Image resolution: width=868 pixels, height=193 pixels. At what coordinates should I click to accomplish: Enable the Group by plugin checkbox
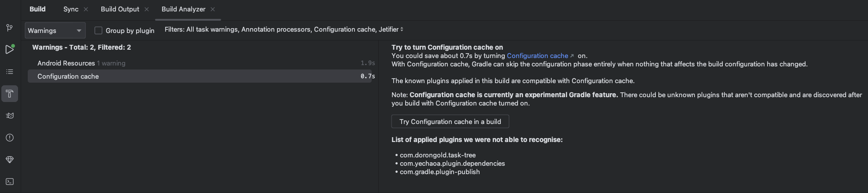tap(99, 30)
